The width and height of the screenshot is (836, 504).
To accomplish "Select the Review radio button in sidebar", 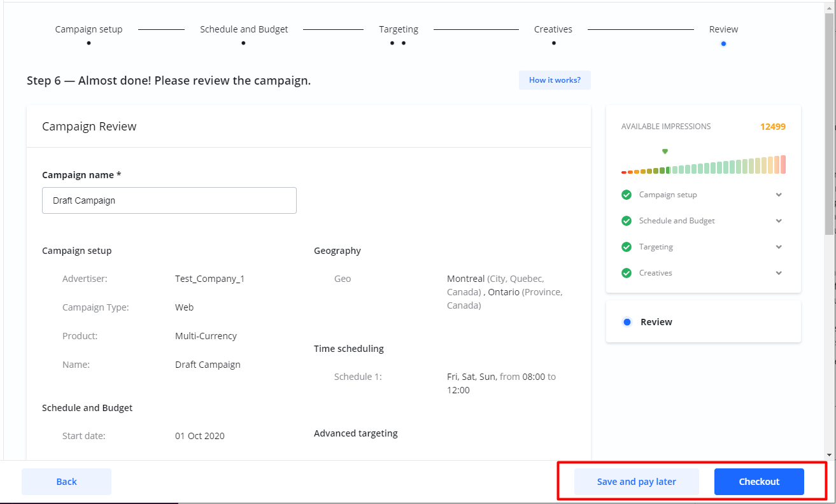I will point(627,322).
